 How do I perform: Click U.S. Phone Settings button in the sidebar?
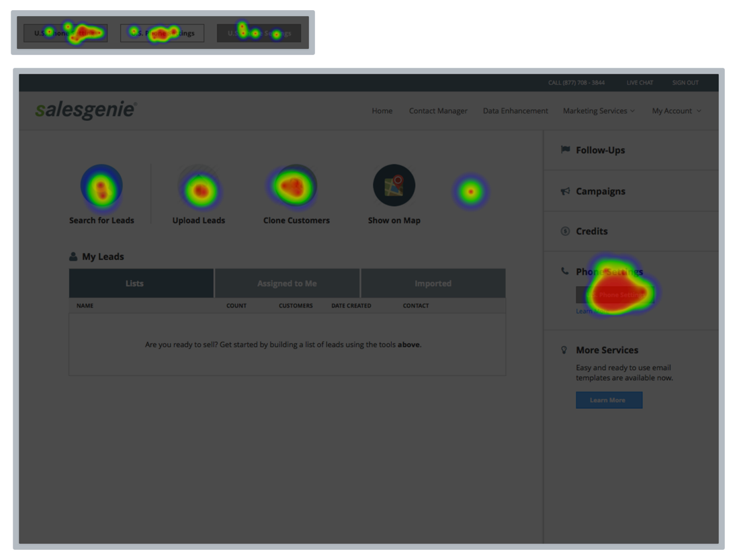coord(615,295)
